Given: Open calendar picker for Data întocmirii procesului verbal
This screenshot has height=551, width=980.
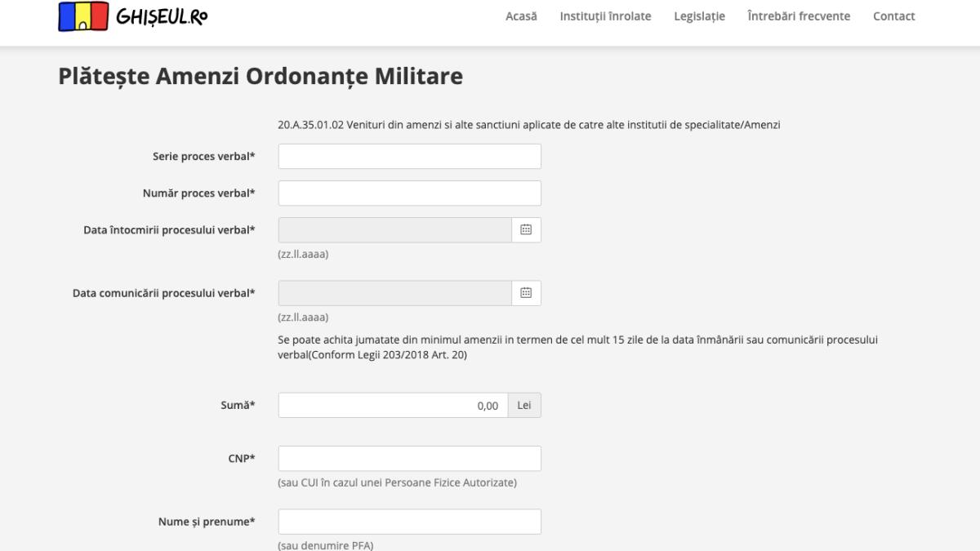Looking at the screenshot, I should [x=526, y=230].
